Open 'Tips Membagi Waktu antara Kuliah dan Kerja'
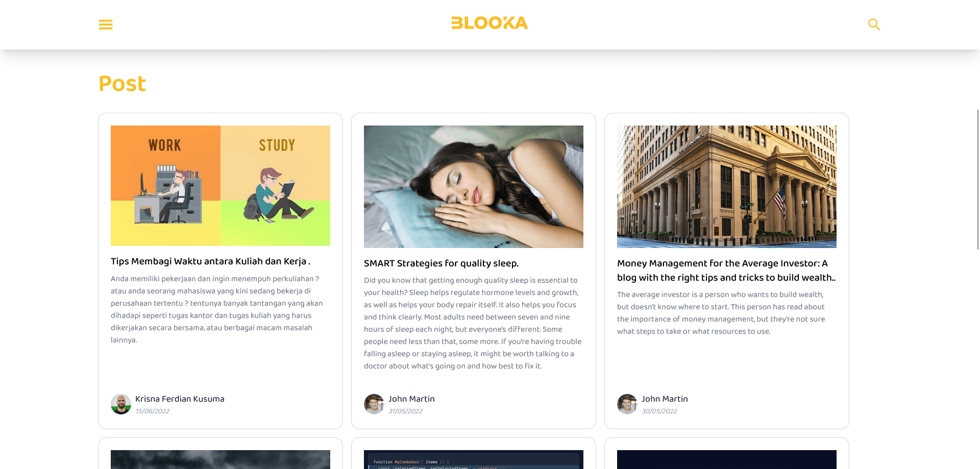This screenshot has width=980, height=469. [x=210, y=261]
